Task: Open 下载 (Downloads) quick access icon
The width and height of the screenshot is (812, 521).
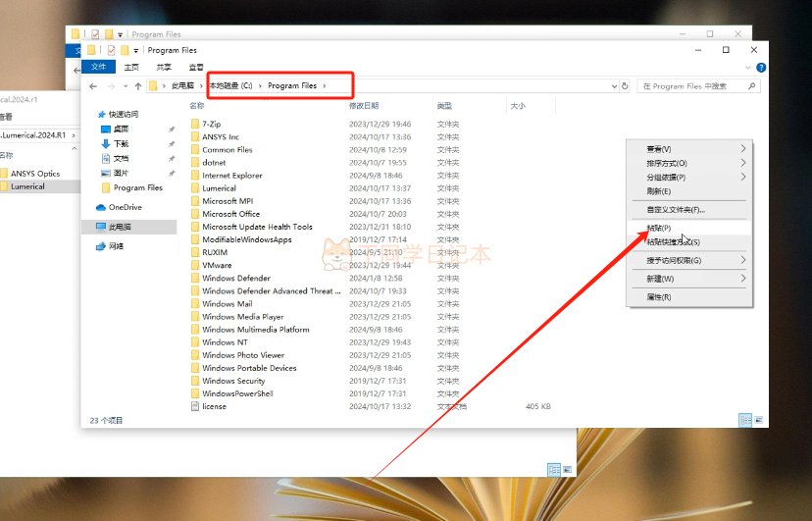Action: [x=106, y=143]
